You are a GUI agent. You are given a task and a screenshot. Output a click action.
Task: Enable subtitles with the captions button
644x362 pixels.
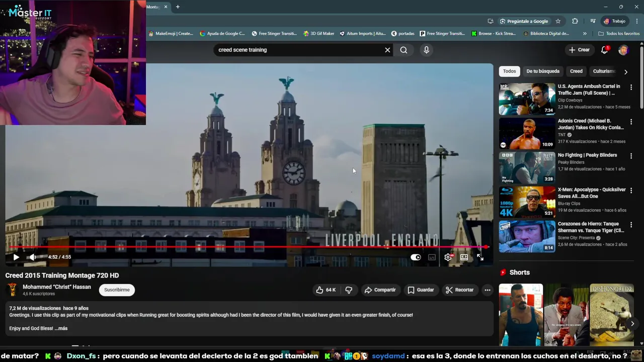(432, 257)
